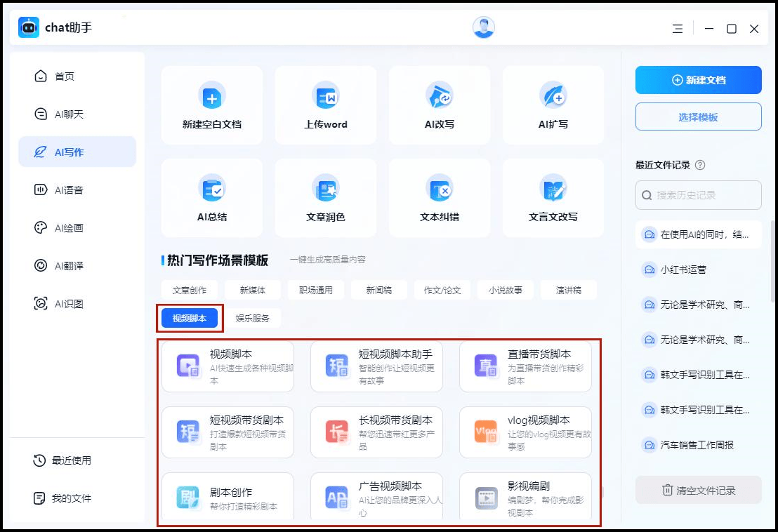Click the 上传word upload icon
Image resolution: width=778 pixels, height=532 pixels.
326,97
